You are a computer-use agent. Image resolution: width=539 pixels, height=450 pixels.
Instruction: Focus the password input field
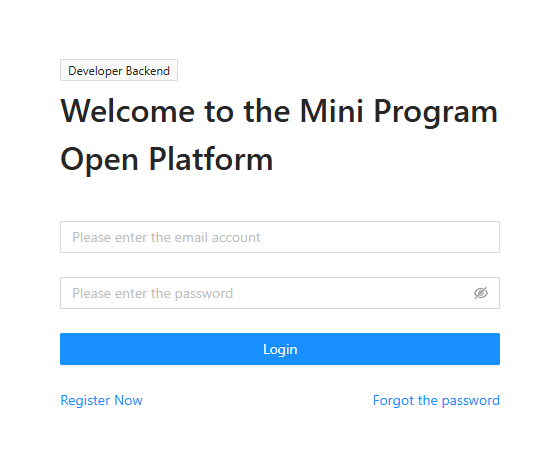point(280,293)
